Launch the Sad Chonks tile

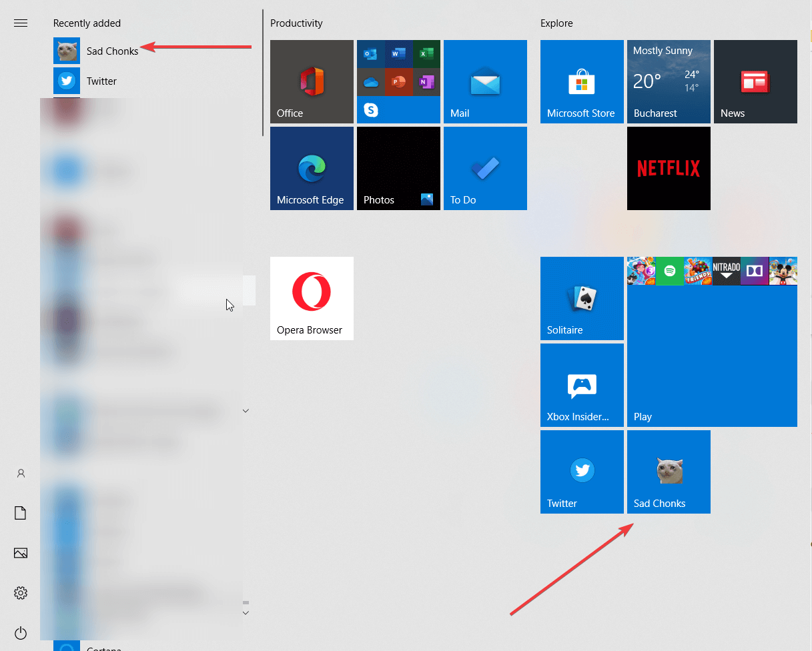[669, 472]
